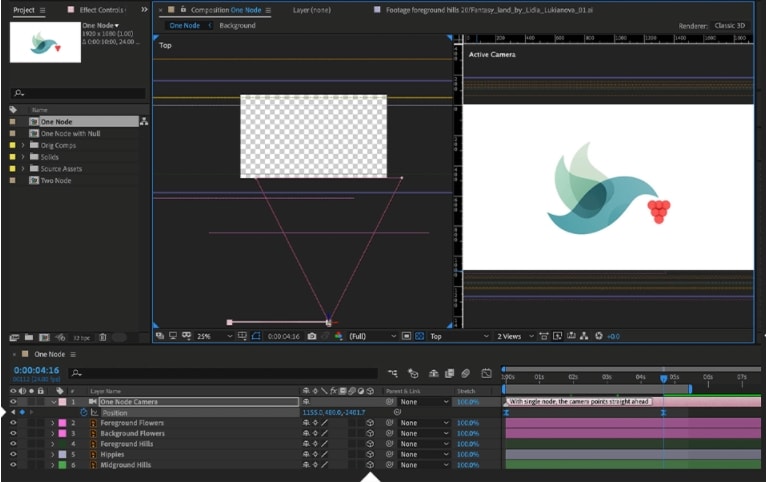The image size is (766, 482).
Task: Open Parent dropdown for Midground Hills layer
Action: [424, 465]
